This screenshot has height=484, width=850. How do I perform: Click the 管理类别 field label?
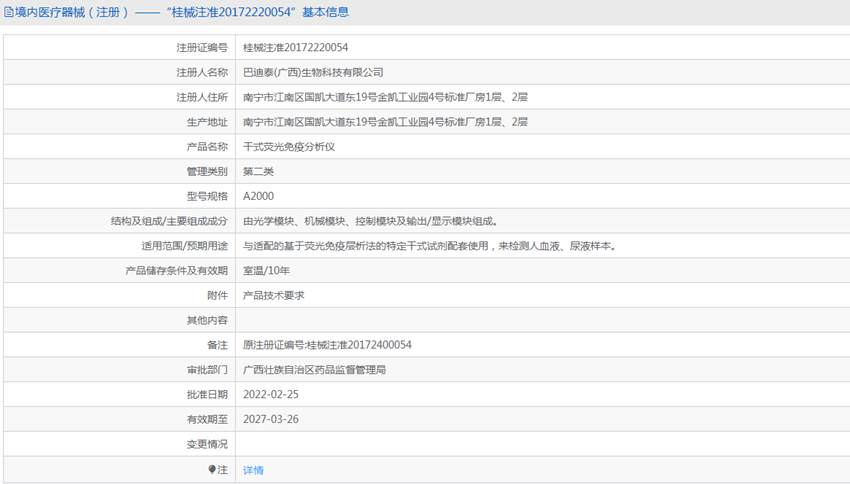(x=207, y=171)
